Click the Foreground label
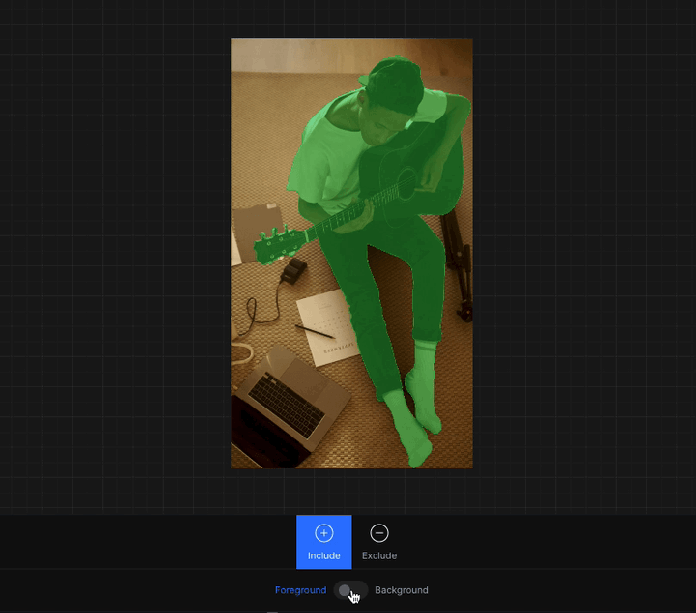Image resolution: width=696 pixels, height=613 pixels. tap(300, 590)
